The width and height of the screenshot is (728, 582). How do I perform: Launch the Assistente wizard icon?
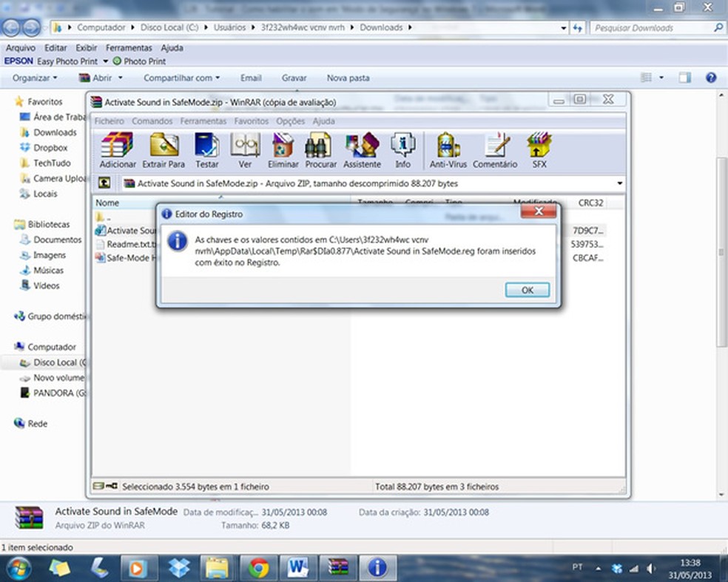click(362, 149)
